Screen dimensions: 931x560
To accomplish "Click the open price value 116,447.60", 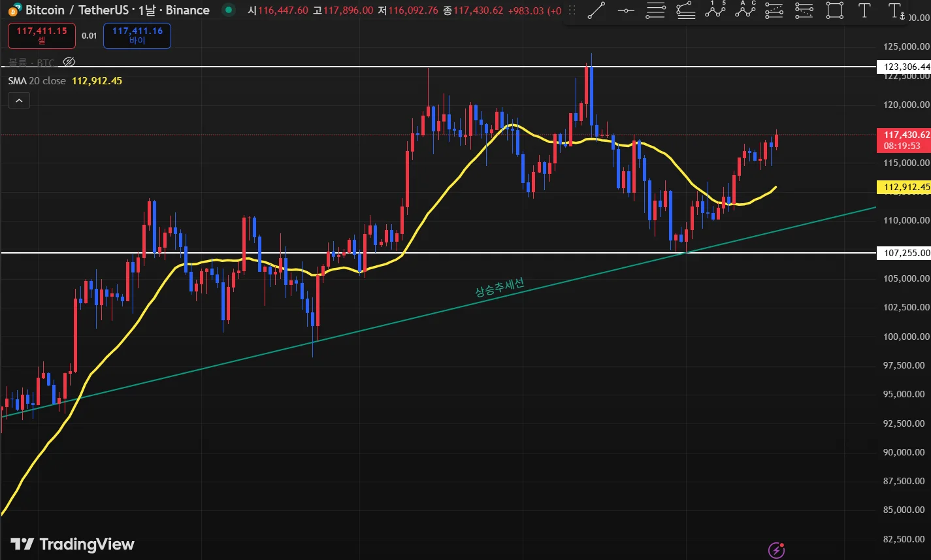I will [x=284, y=10].
